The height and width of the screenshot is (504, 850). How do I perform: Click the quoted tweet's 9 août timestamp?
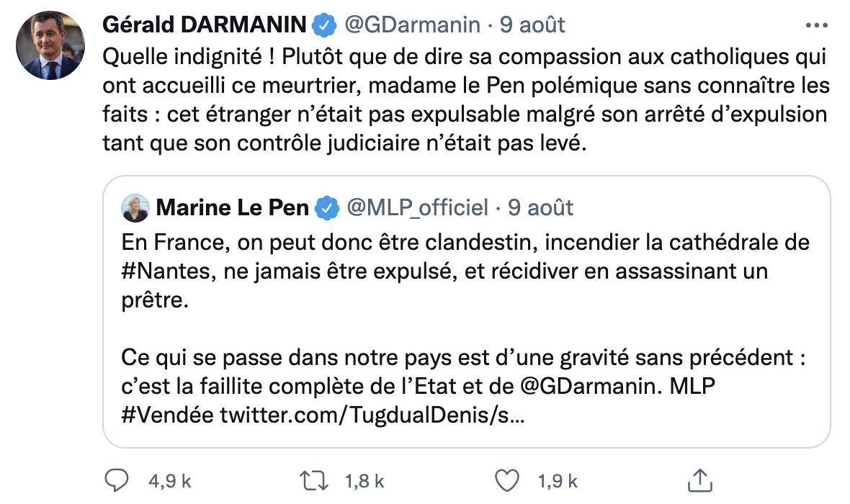point(540,208)
